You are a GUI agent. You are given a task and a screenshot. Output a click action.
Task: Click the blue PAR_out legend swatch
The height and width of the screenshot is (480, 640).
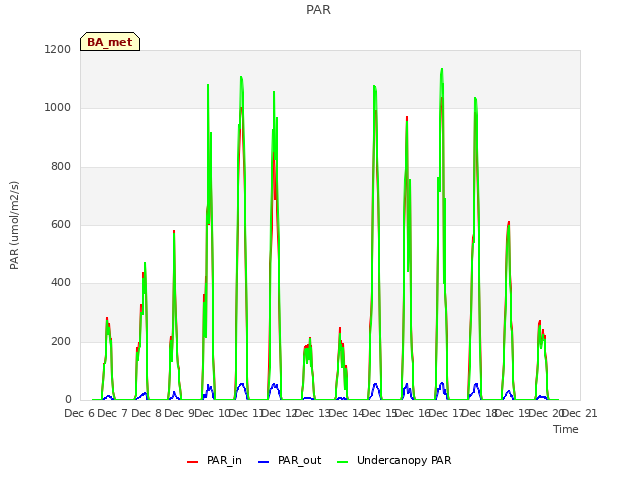(264, 462)
